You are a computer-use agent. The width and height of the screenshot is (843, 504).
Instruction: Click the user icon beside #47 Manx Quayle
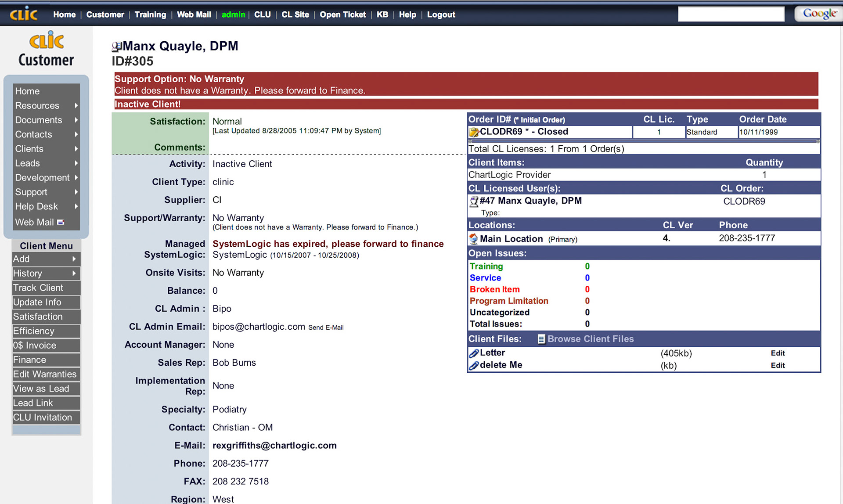tap(474, 202)
